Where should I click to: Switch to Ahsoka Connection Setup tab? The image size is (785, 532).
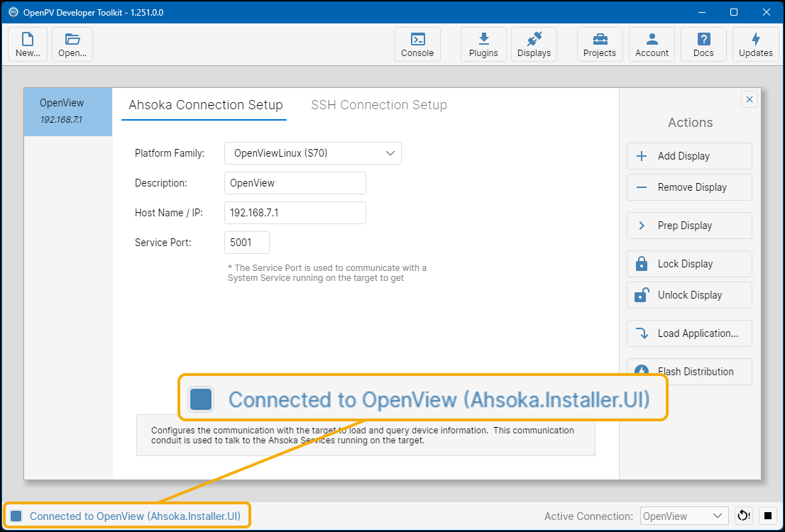[205, 105]
